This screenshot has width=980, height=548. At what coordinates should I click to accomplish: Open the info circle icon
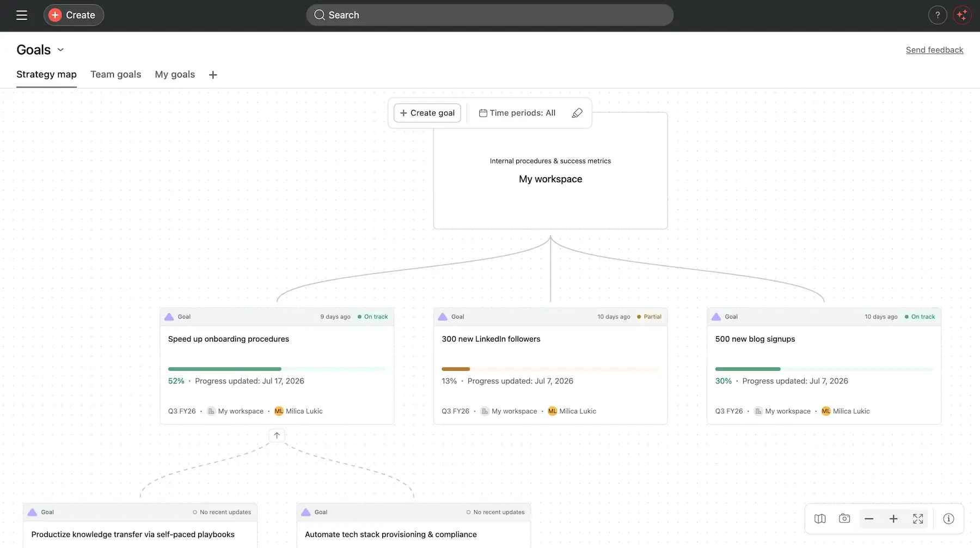pos(948,519)
